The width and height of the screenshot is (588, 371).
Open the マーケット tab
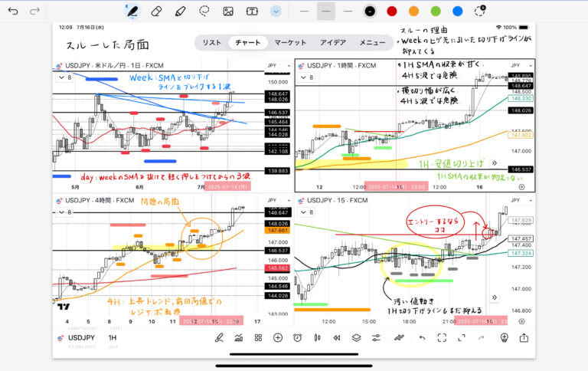[x=290, y=42]
